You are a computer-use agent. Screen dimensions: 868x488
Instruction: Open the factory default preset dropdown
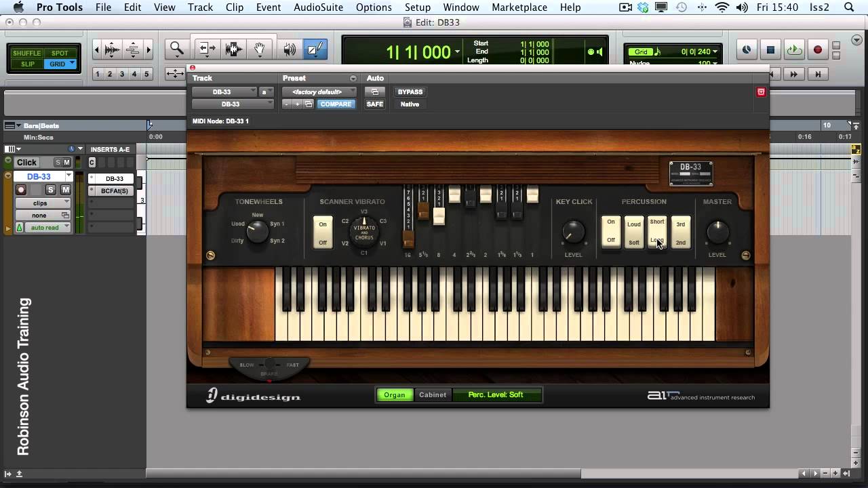tap(321, 91)
